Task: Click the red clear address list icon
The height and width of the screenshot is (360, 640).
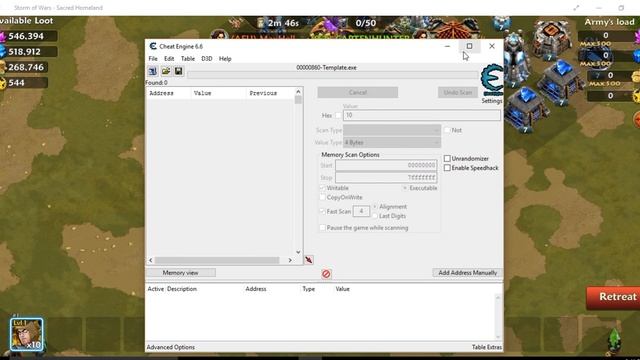Action: [326, 274]
